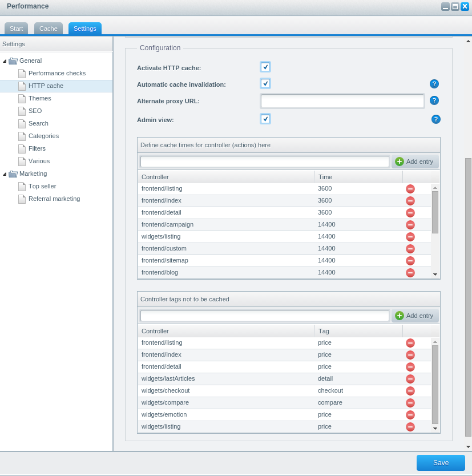Open the Start tab
Image resolution: width=472 pixels, height=476 pixels.
(16, 28)
